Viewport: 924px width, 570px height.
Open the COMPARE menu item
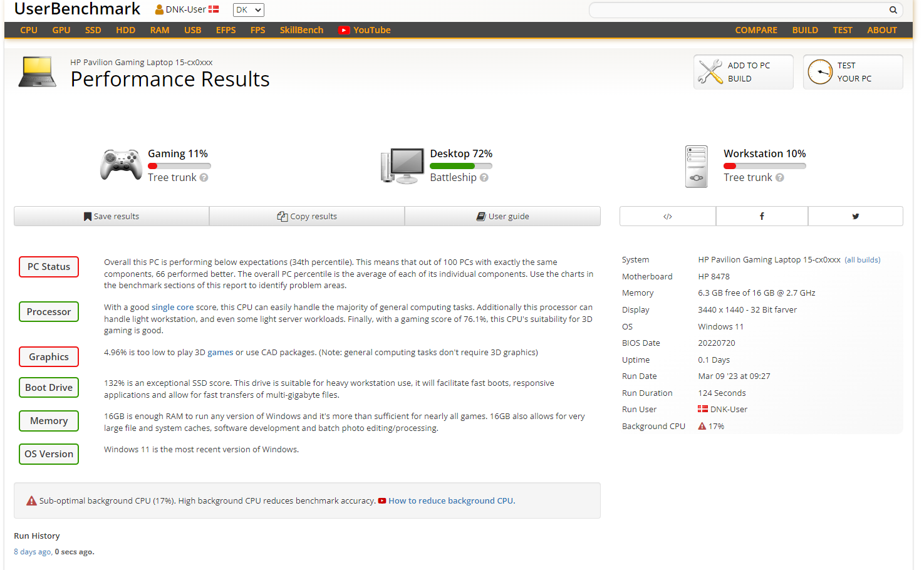point(755,30)
